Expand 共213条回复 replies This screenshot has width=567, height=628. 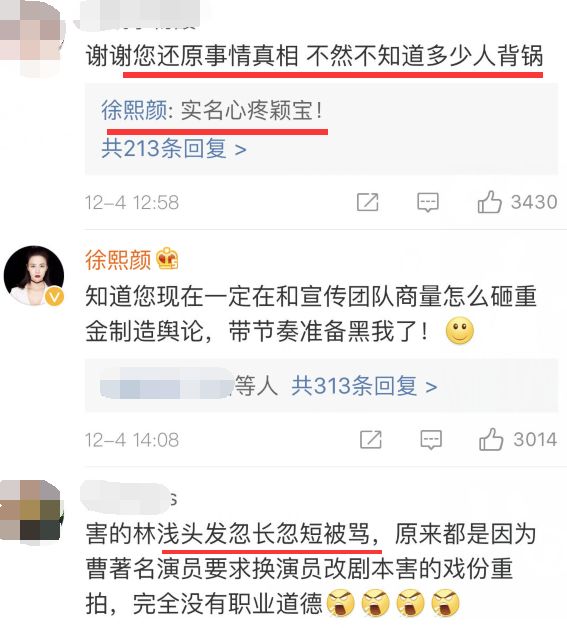tap(173, 149)
